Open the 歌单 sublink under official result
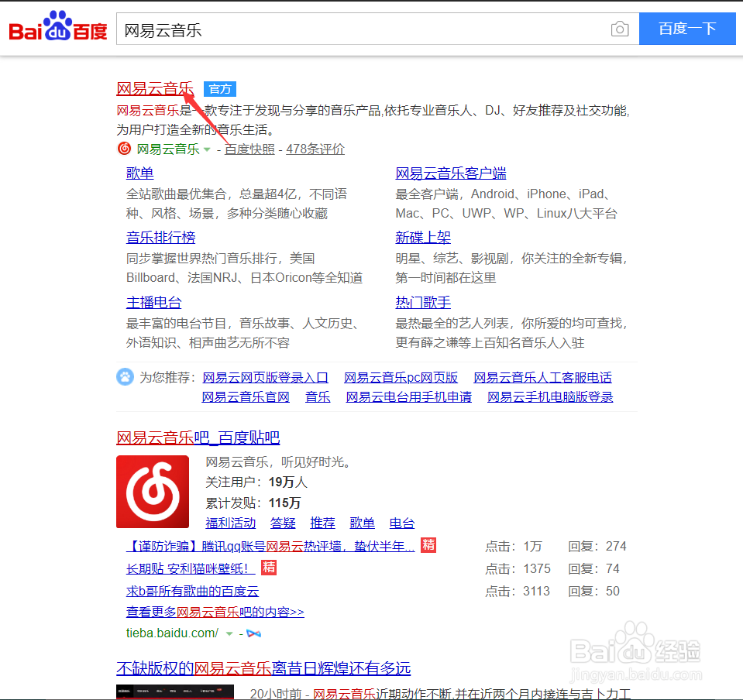The height and width of the screenshot is (700, 743). (139, 173)
